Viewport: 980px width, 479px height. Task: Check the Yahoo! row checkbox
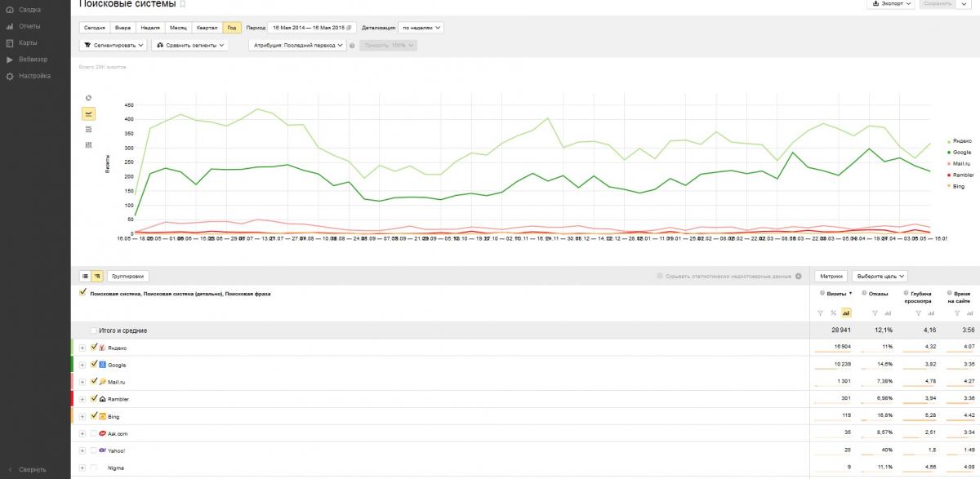pyautogui.click(x=94, y=450)
